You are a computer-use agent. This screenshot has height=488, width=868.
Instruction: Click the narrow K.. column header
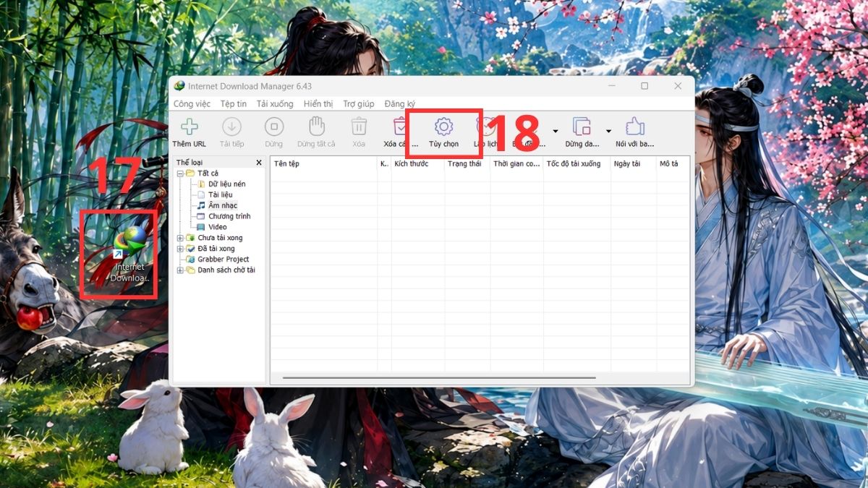tap(385, 164)
